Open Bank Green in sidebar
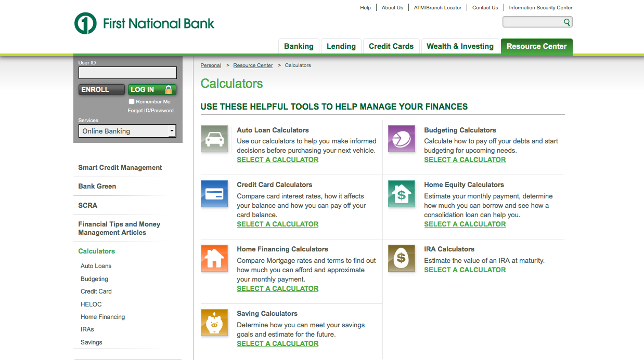 coord(97,186)
